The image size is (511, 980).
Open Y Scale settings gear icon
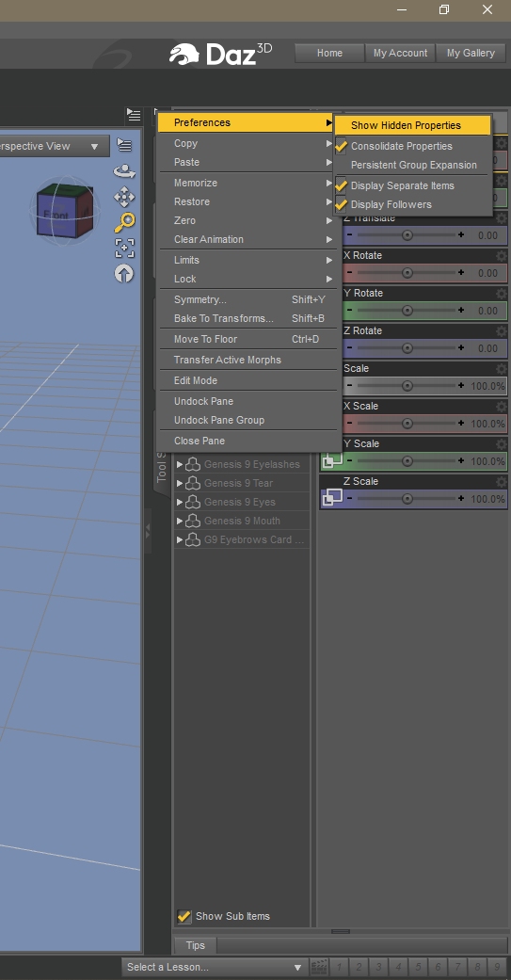point(501,443)
